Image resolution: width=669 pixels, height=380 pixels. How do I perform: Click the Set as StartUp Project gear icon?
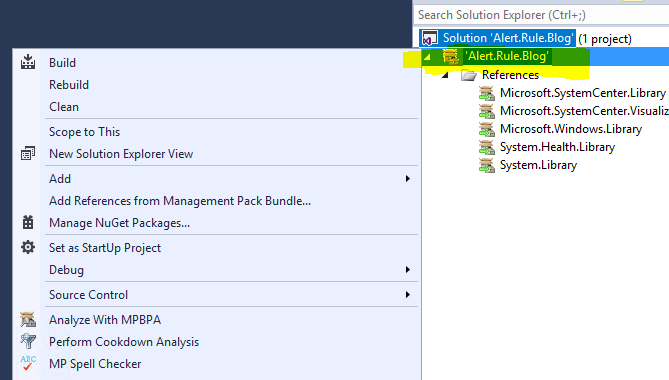28,247
